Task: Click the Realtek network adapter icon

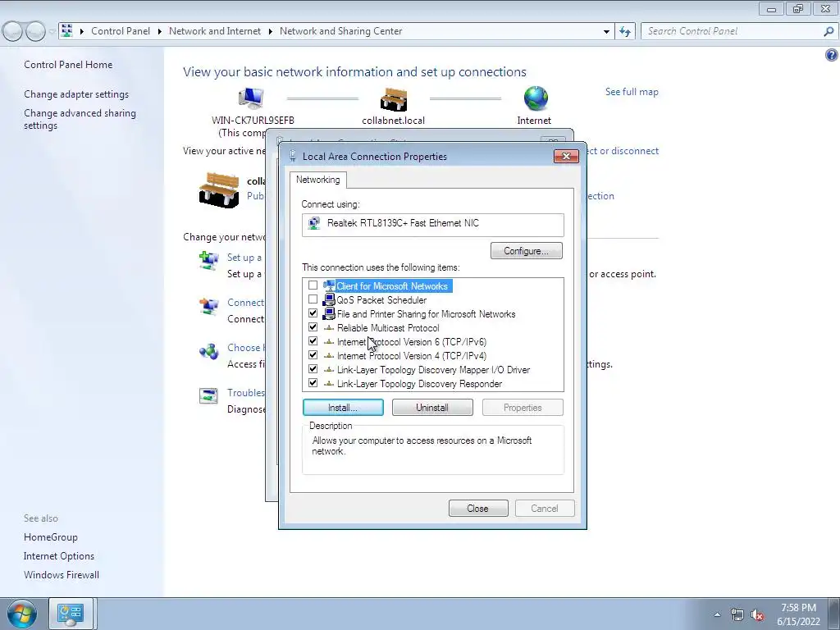Action: (x=314, y=223)
